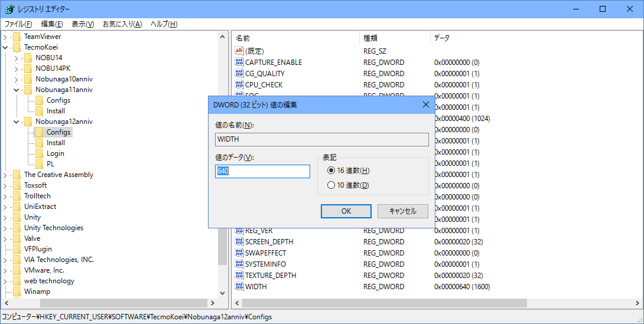The height and width of the screenshot is (324, 644).
Task: Click the CAPTURE_ENABLE DWORD value icon
Action: point(239,63)
